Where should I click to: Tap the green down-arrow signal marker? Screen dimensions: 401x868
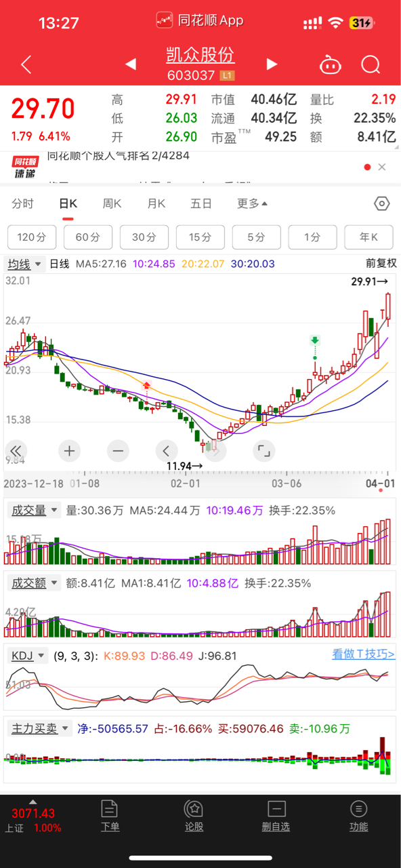coord(314,340)
